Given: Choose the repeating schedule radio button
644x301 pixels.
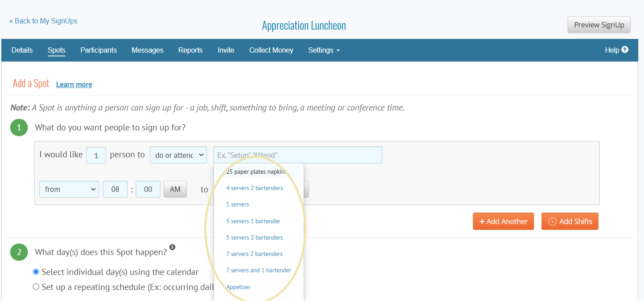Looking at the screenshot, I should (36, 287).
